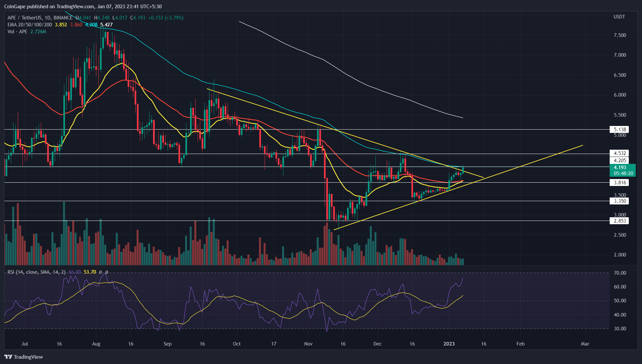Click the 60.00 level on RSI axis
Viewport: 642px width, 364px height.
click(x=620, y=287)
